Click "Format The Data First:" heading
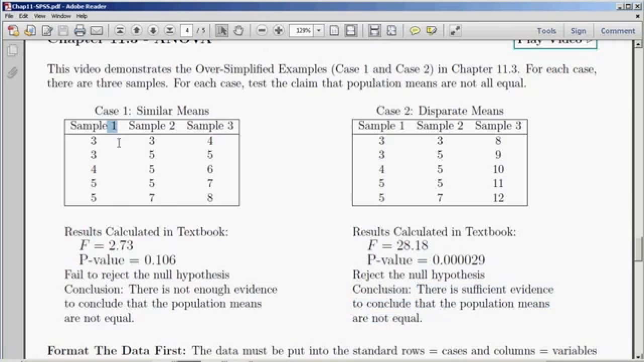The height and width of the screenshot is (362, 644). click(x=117, y=350)
